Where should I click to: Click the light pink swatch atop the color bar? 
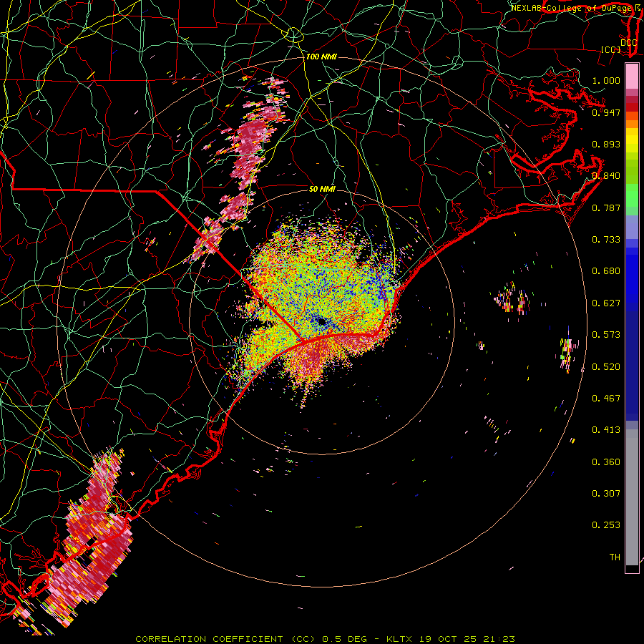(632, 77)
